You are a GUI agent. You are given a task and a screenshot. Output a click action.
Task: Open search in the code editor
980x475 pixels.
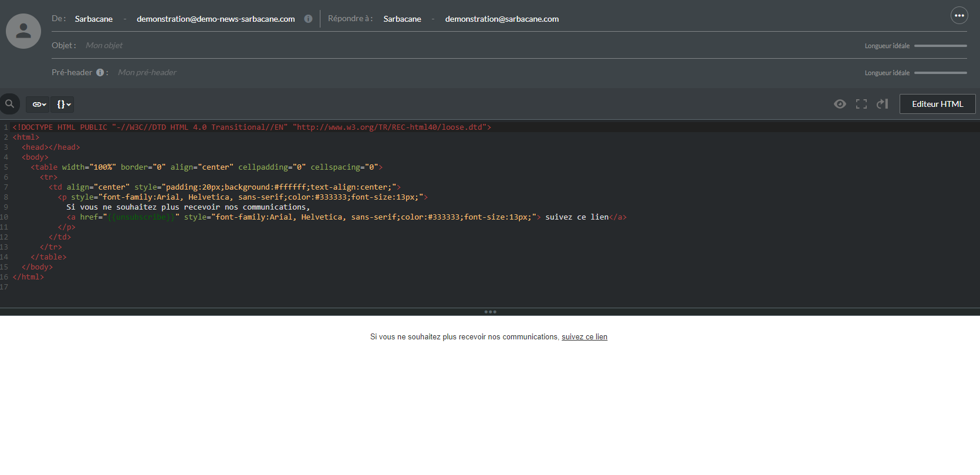10,104
